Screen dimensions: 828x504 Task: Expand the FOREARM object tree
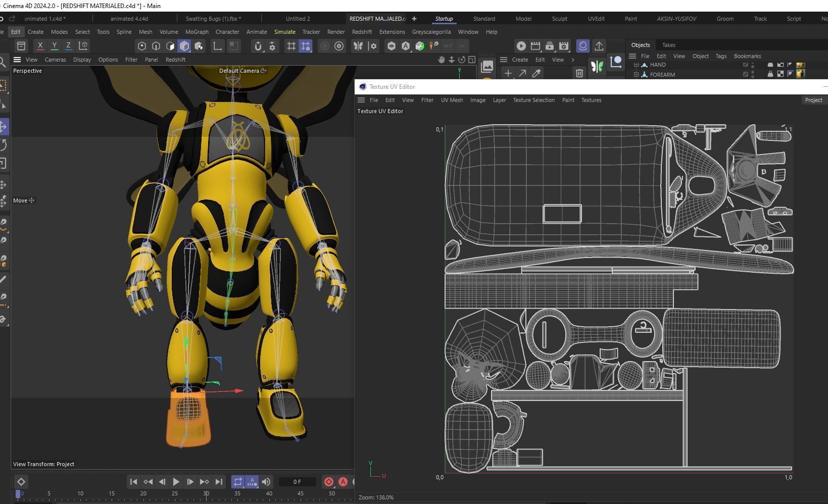tap(636, 75)
